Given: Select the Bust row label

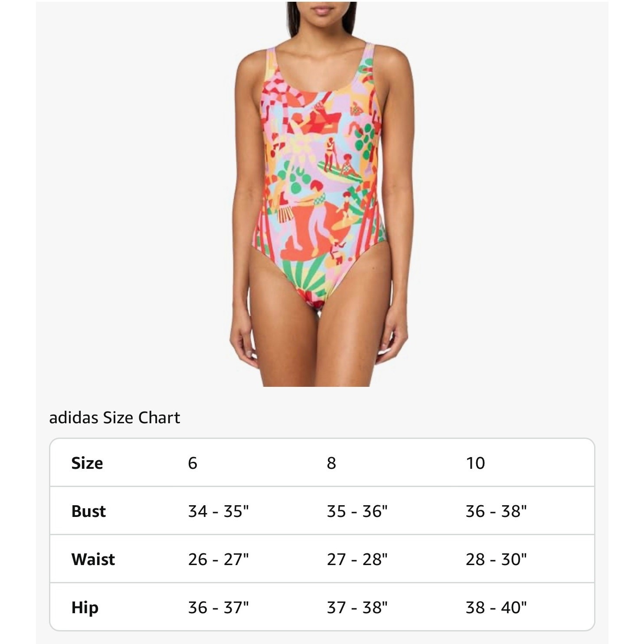Looking at the screenshot, I should pyautogui.click(x=88, y=511).
